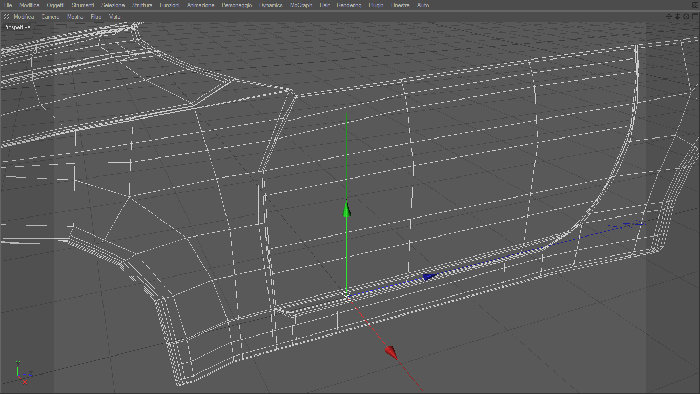Viewport: 700px width, 394px height.
Task: Click the viewport zoom camera icon
Action: coord(677,17)
